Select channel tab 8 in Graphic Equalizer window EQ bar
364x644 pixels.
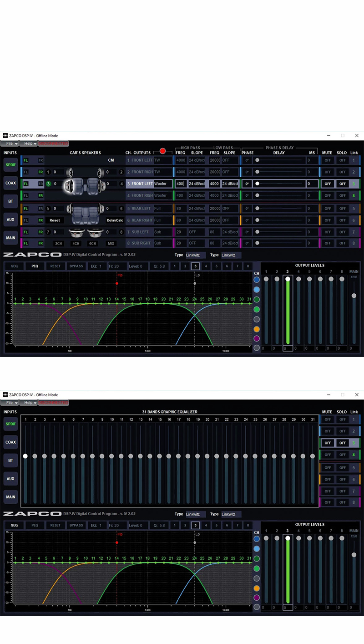(x=248, y=525)
